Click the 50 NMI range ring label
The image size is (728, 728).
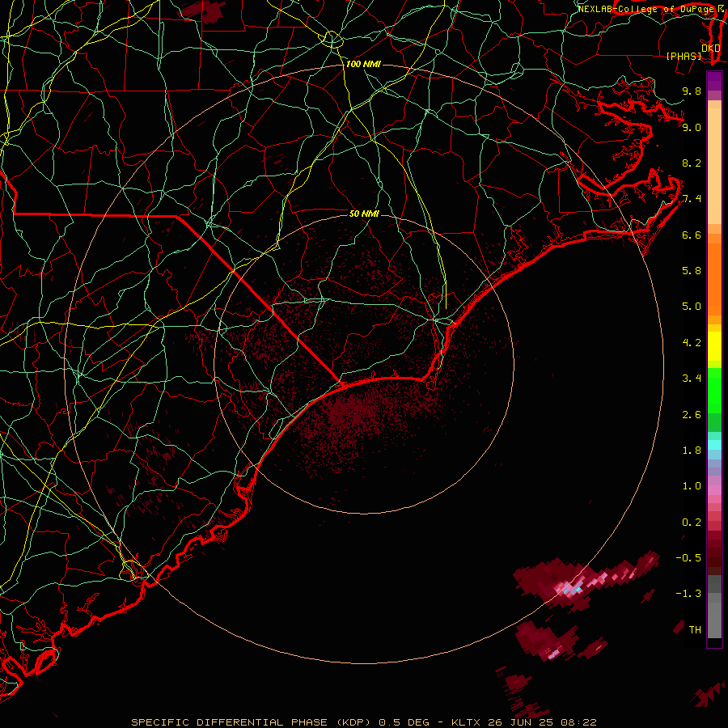click(x=364, y=214)
